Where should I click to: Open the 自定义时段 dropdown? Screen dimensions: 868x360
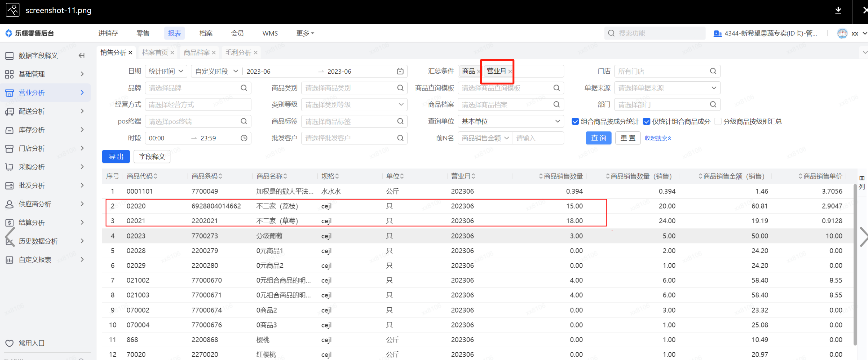click(217, 71)
